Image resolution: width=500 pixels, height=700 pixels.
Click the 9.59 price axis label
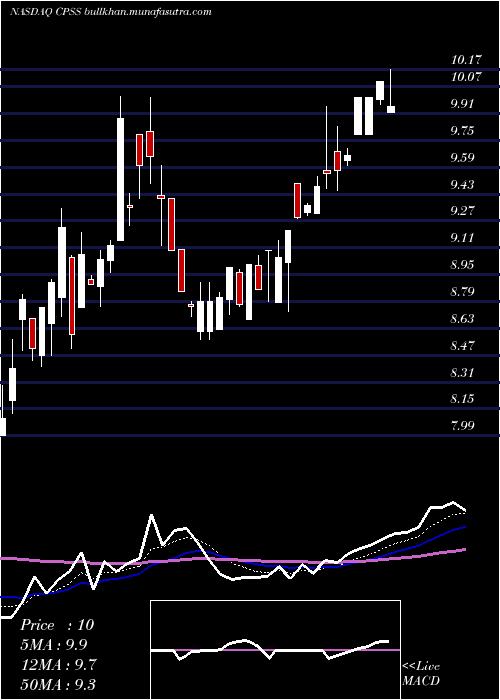click(x=462, y=158)
